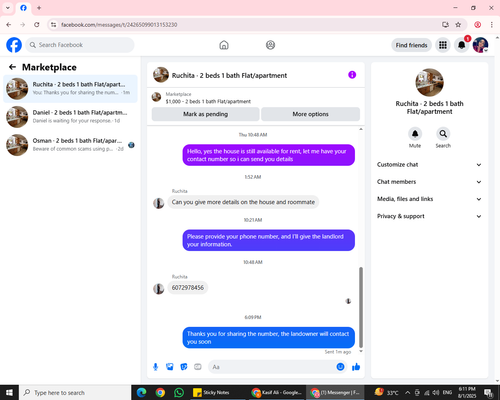Click Mark as pending button

tap(206, 114)
